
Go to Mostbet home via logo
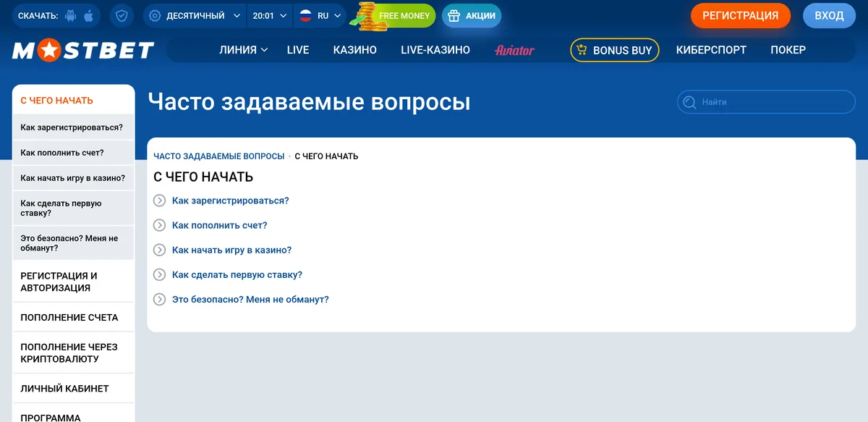click(x=83, y=50)
